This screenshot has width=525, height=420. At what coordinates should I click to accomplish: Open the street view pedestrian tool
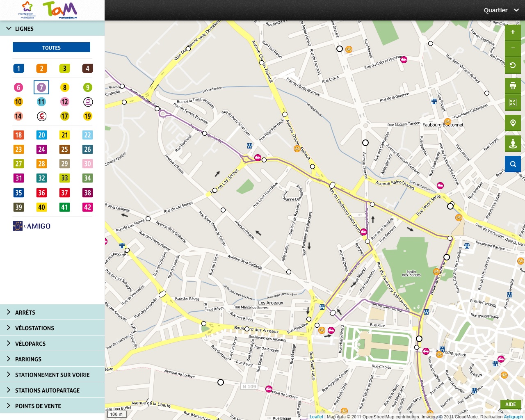(513, 144)
